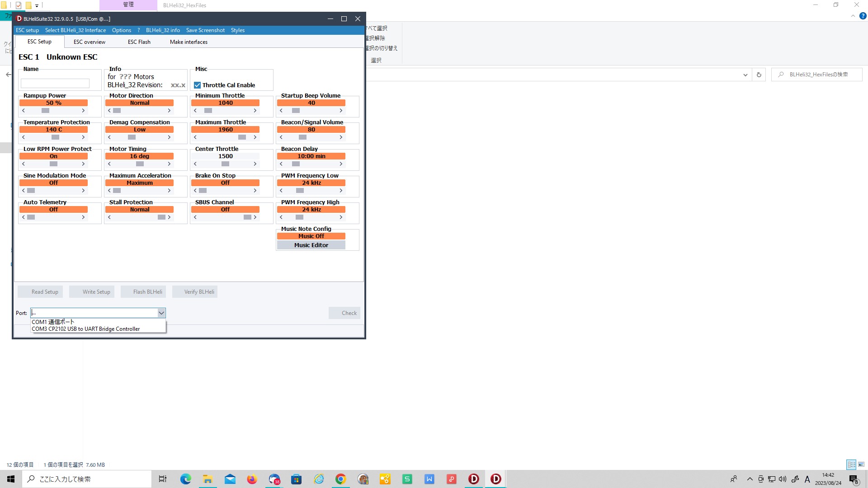Open Firefox from the taskbar

coord(252,479)
